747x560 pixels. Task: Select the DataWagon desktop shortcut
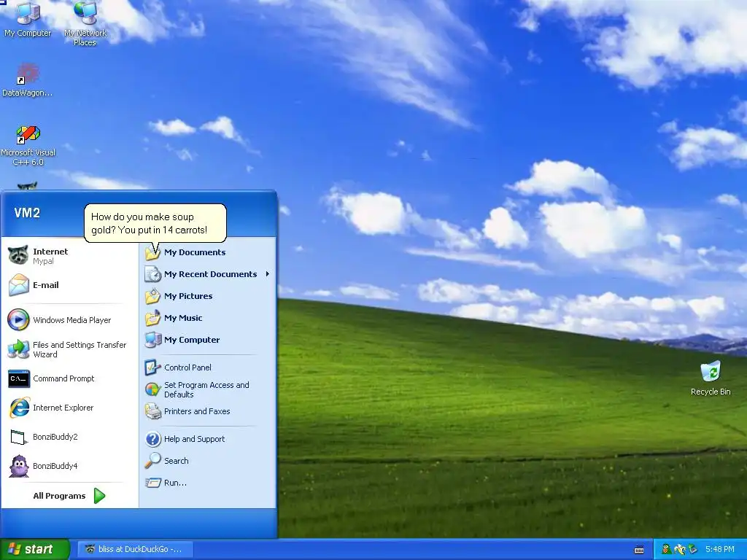coord(27,80)
